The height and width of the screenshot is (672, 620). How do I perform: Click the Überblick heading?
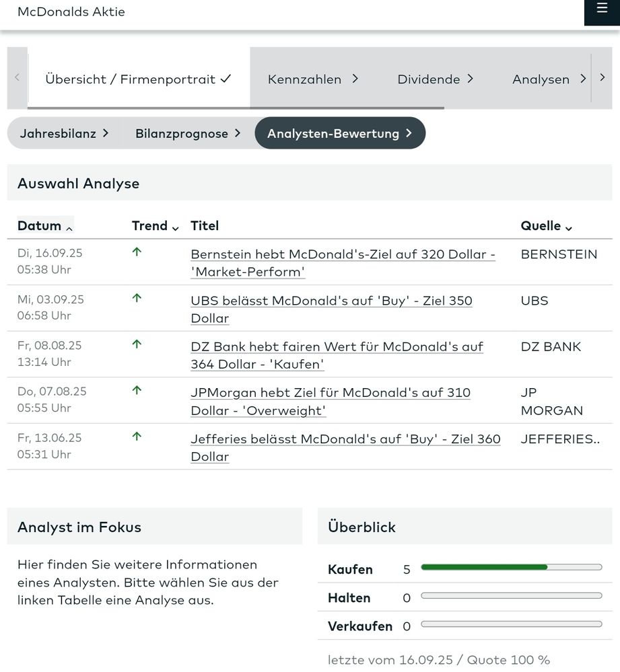pos(361,527)
